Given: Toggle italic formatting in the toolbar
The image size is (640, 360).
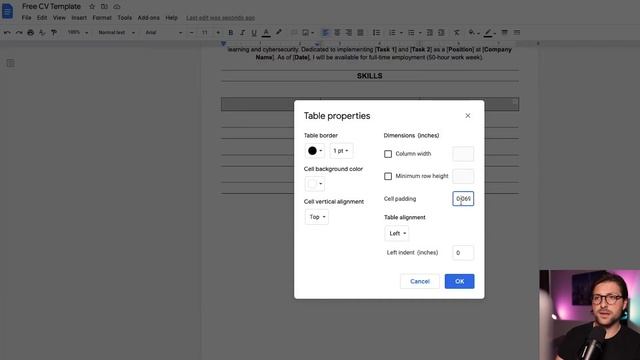Looking at the screenshot, I should pyautogui.click(x=242, y=33).
